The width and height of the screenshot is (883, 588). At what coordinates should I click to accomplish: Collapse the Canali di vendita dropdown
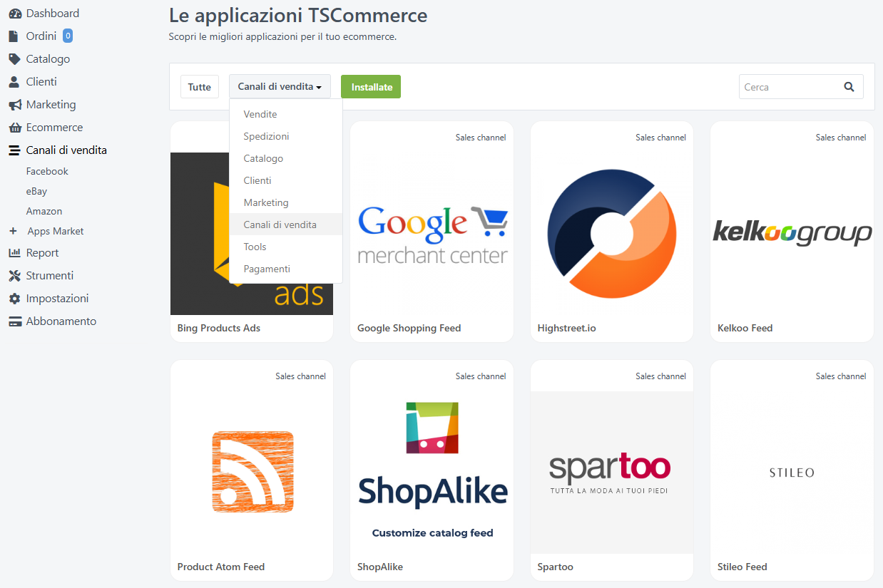pyautogui.click(x=280, y=87)
